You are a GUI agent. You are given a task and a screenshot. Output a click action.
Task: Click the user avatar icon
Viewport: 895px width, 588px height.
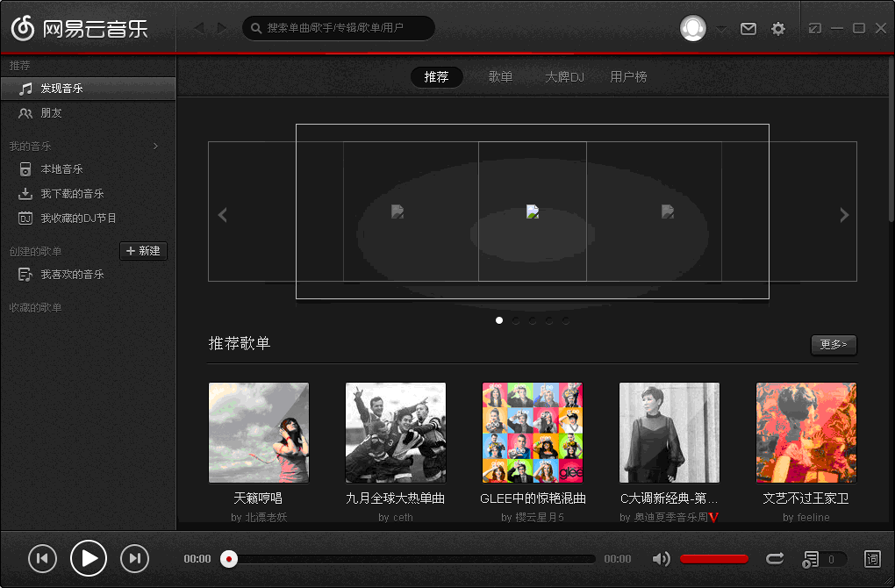click(x=693, y=28)
